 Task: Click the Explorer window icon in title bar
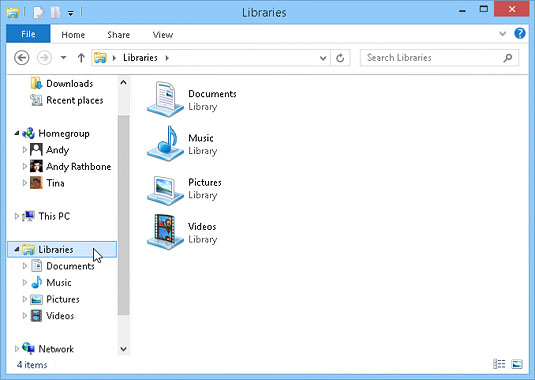point(13,13)
